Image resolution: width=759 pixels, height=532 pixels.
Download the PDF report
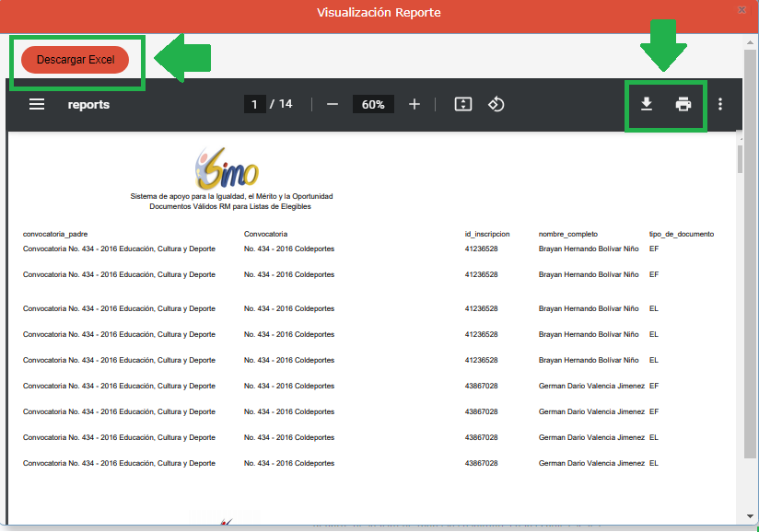[x=647, y=104]
